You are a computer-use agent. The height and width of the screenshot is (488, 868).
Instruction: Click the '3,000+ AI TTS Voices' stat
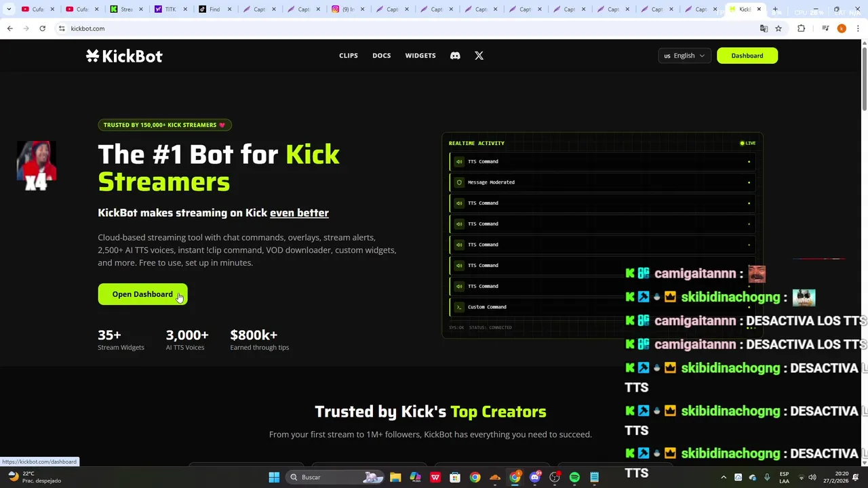(187, 340)
